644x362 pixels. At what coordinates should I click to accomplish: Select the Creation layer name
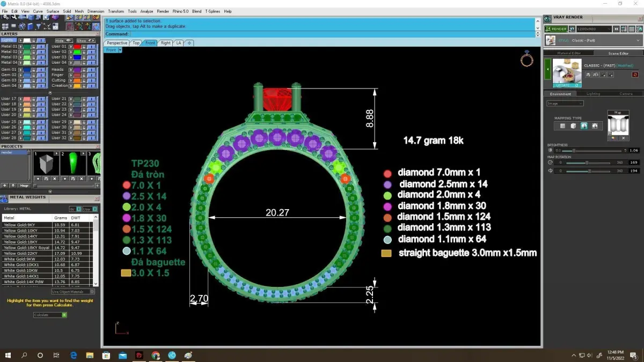coord(60,86)
